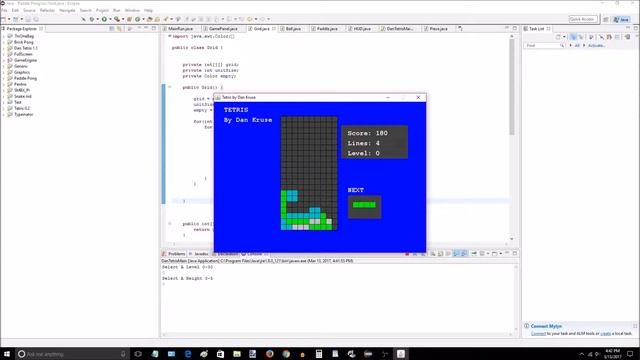Click the editor vertical scrollbar

(x=512, y=87)
